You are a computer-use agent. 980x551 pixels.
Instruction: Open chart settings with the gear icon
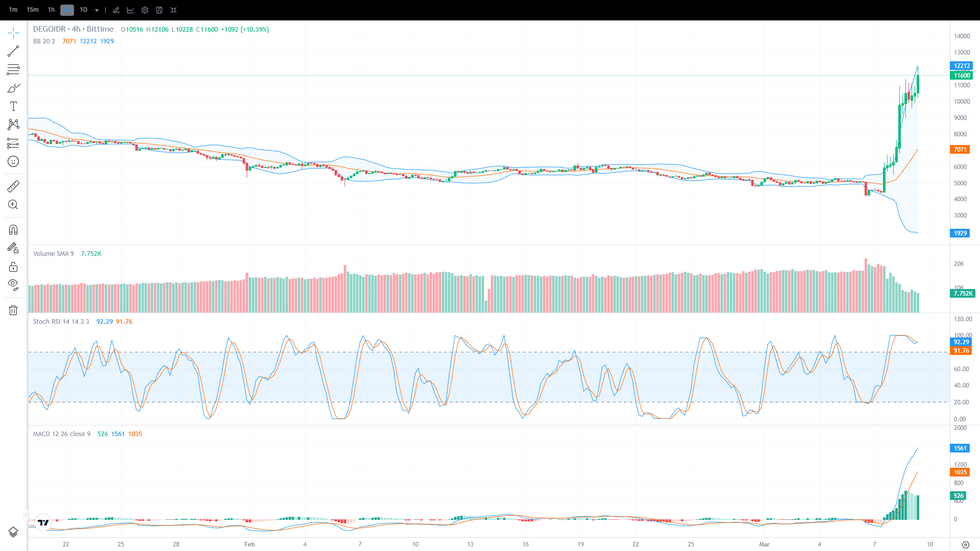(145, 10)
